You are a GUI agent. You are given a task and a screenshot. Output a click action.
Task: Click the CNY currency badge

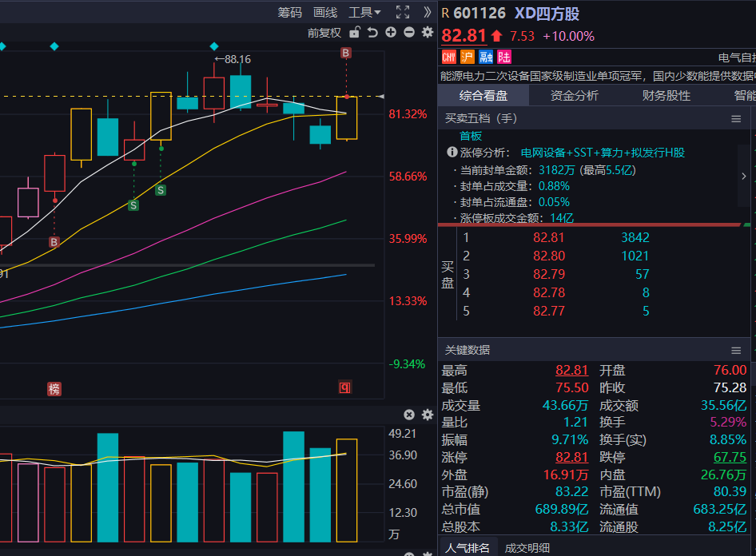[x=449, y=58]
